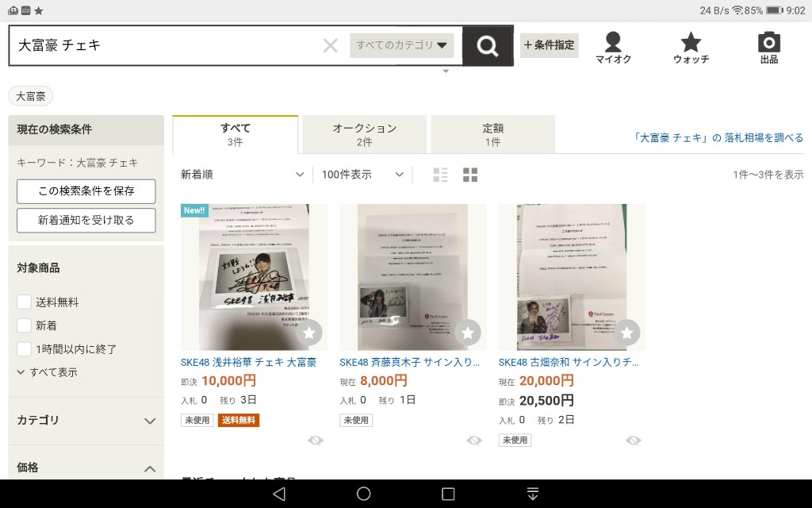Click the New!! badge on first item

click(x=194, y=210)
